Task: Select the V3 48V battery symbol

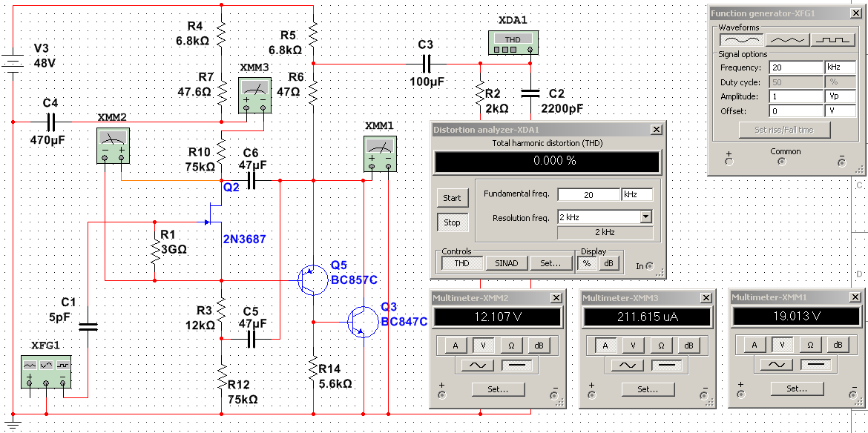Action: point(12,64)
